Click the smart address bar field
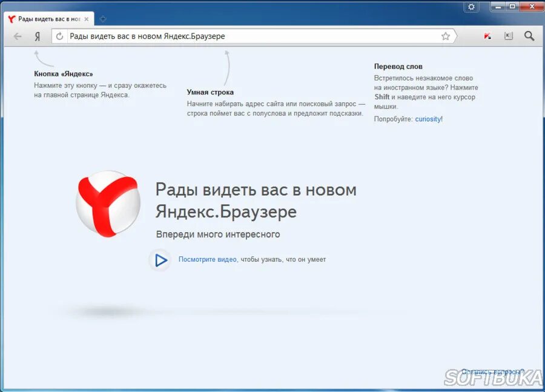The height and width of the screenshot is (392, 545). (x=254, y=36)
